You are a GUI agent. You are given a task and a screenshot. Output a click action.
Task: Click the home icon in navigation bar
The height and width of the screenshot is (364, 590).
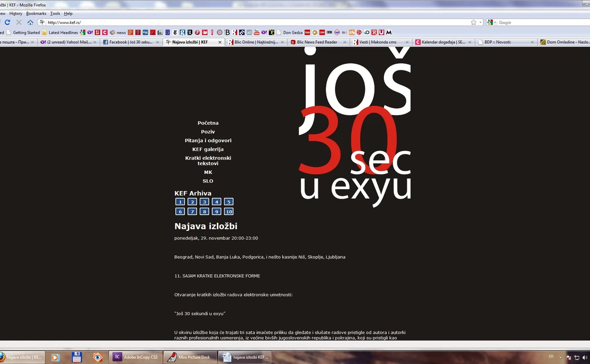click(30, 22)
